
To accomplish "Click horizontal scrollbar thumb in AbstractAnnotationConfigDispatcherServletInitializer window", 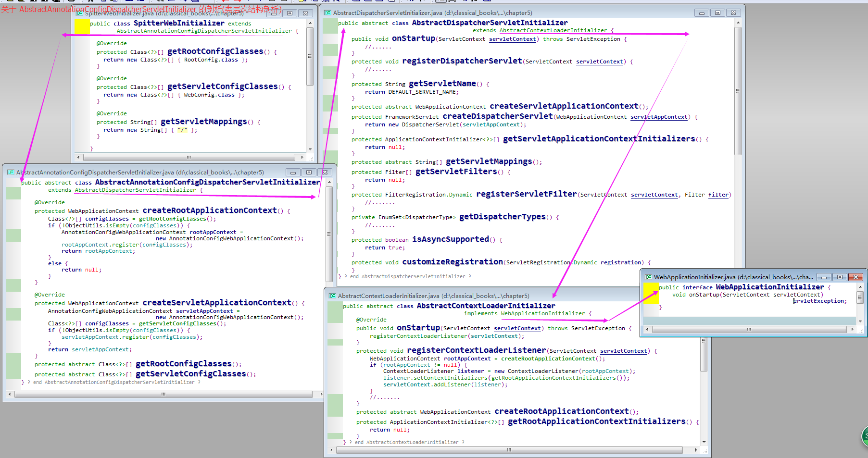I will 164,394.
